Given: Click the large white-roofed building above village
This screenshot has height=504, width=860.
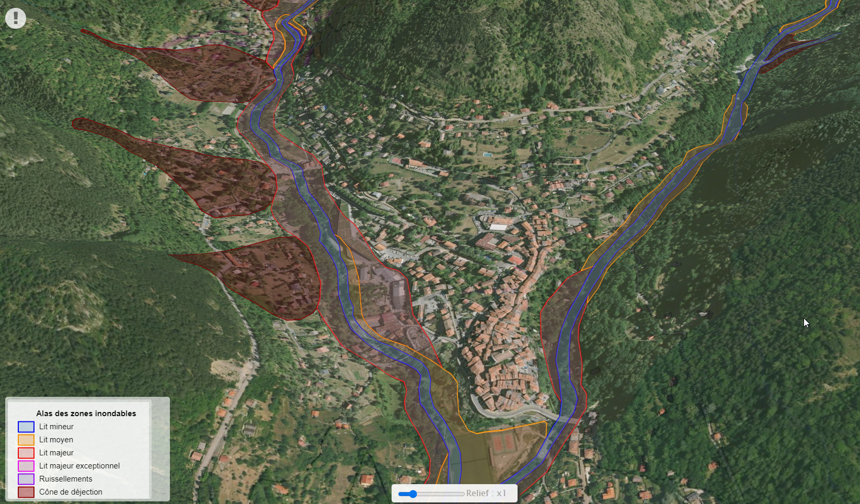Looking at the screenshot, I should pyautogui.click(x=498, y=227).
